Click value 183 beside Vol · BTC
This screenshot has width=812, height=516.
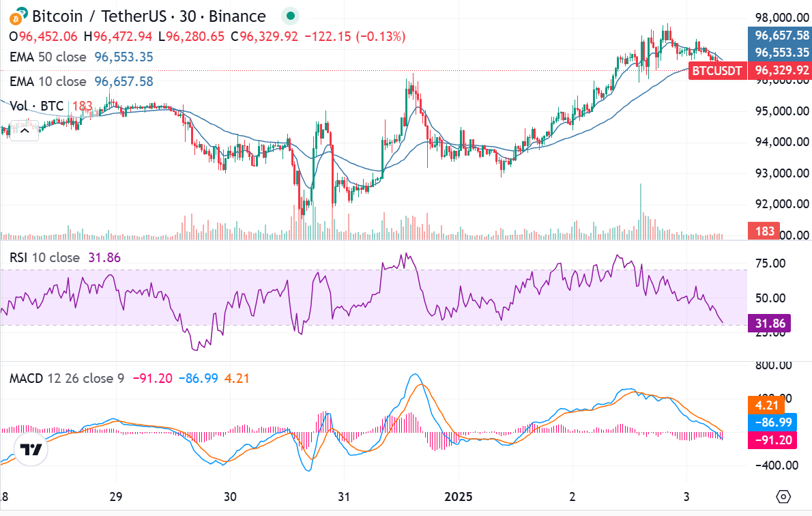pos(83,106)
